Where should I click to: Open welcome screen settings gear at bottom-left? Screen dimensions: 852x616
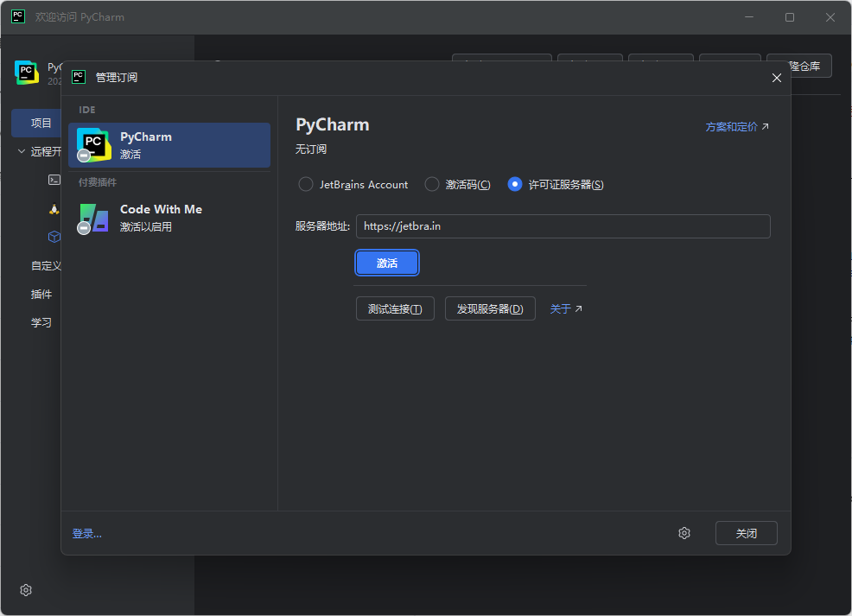tap(26, 590)
